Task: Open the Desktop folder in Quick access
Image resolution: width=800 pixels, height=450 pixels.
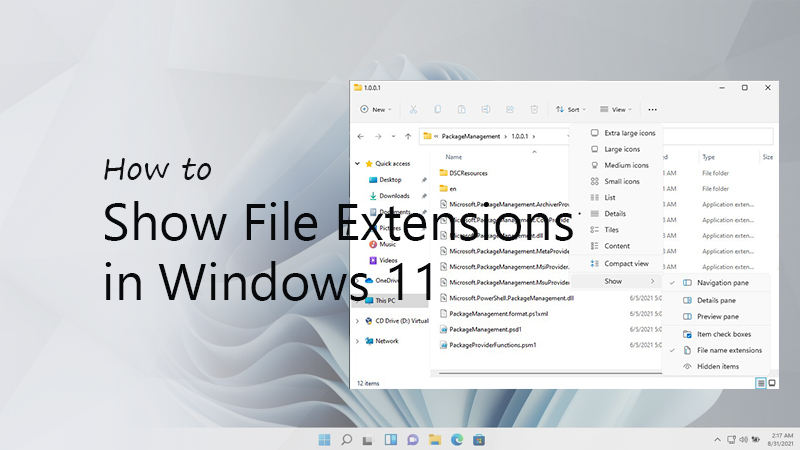Action: pyautogui.click(x=390, y=180)
